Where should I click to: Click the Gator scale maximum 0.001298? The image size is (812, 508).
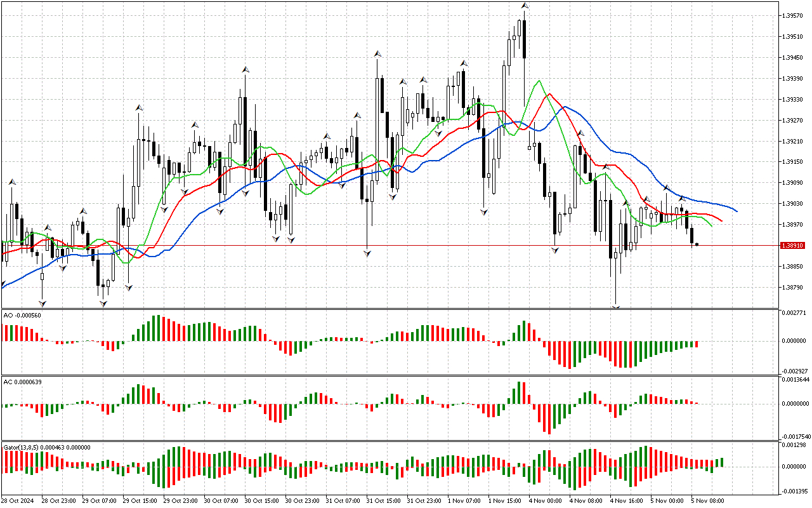tap(794, 445)
